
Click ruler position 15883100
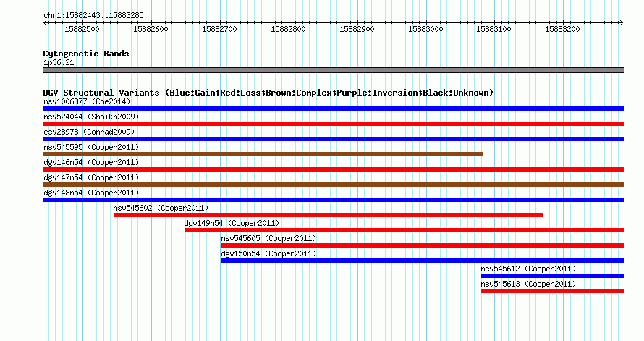tap(493, 29)
